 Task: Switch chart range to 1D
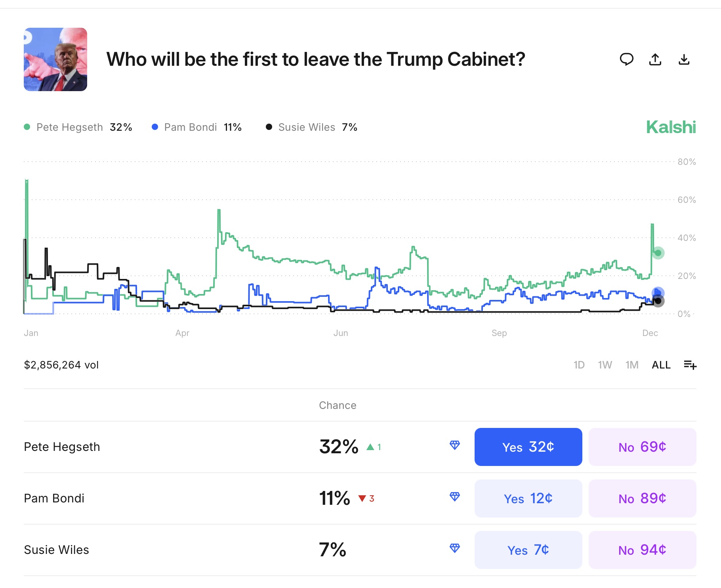(579, 365)
